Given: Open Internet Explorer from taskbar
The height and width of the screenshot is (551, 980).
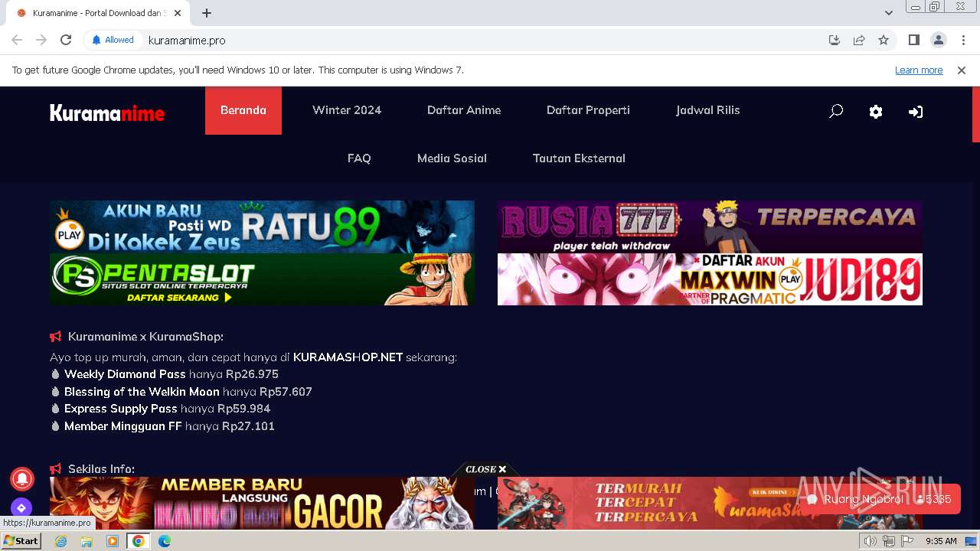Looking at the screenshot, I should (61, 541).
